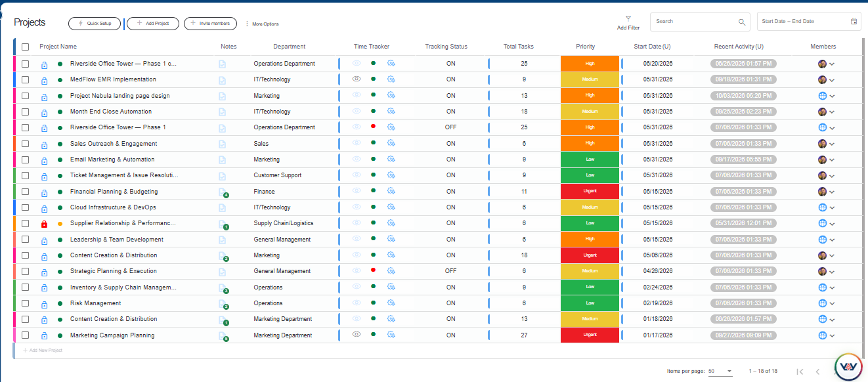868x382 pixels.
Task: Click the Urgent priority cell for Financial Planning & Budgeting
Action: pyautogui.click(x=590, y=192)
